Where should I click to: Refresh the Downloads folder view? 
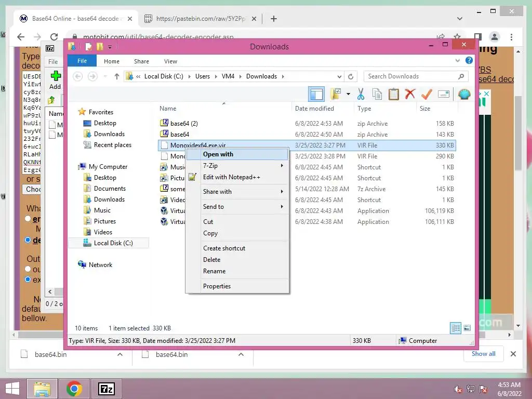[351, 76]
